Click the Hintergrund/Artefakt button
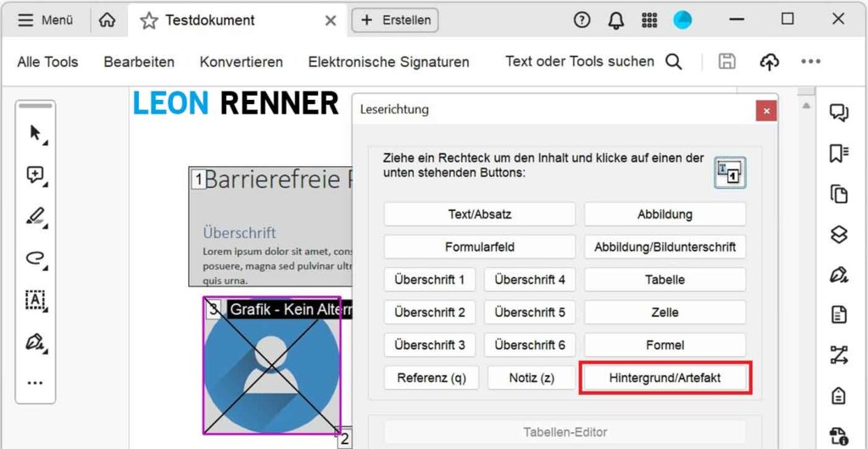This screenshot has height=449, width=868. click(x=665, y=378)
